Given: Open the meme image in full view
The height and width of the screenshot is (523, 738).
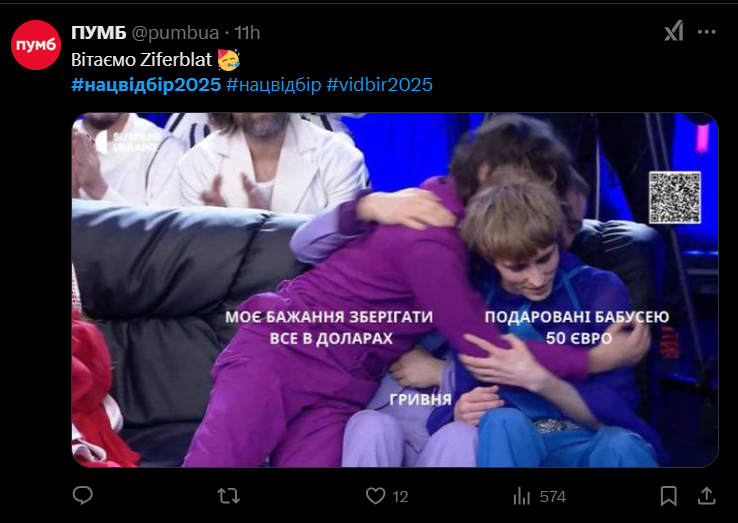Looking at the screenshot, I should click(395, 290).
